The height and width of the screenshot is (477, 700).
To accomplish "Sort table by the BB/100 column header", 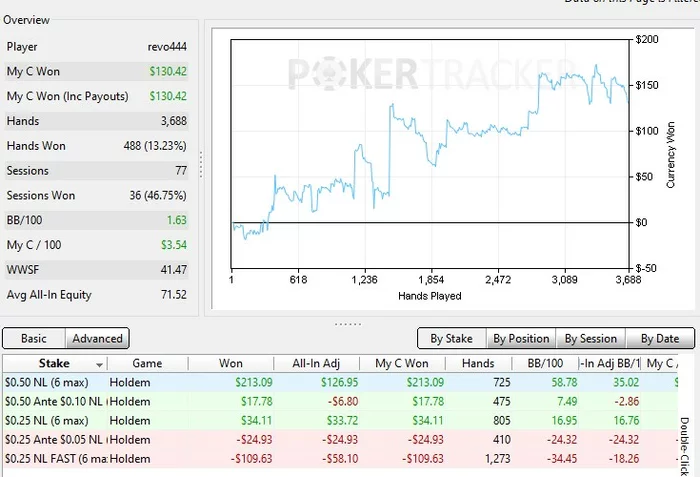I will [545, 363].
